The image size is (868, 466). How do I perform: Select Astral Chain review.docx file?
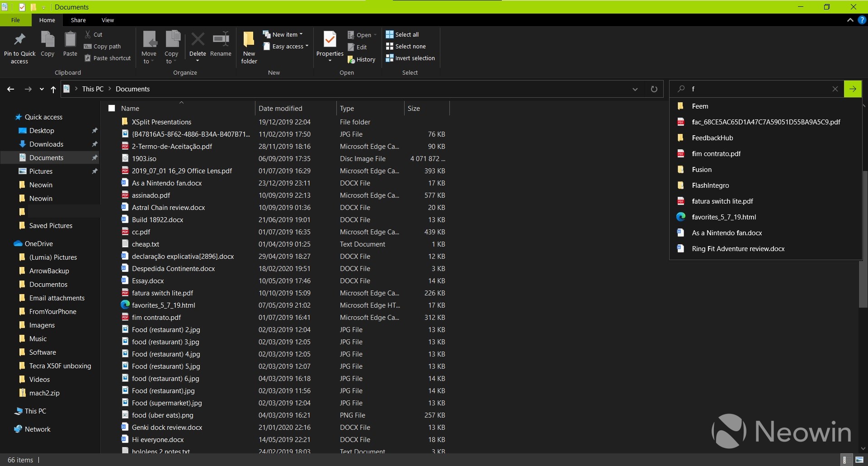click(168, 208)
